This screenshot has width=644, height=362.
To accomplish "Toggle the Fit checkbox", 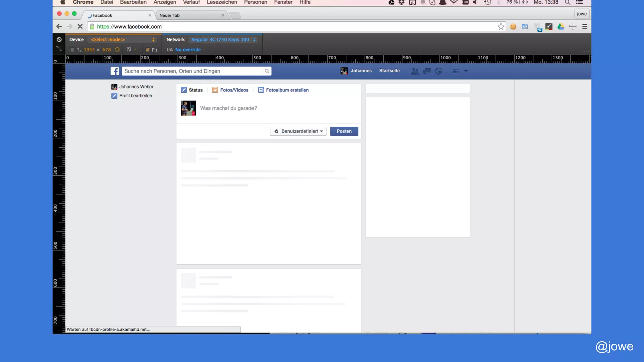I will (148, 50).
